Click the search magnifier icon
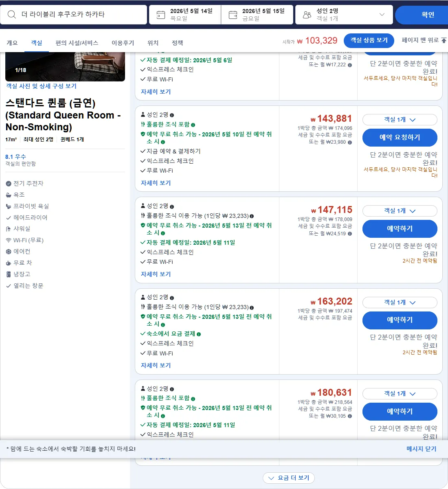 [12, 15]
